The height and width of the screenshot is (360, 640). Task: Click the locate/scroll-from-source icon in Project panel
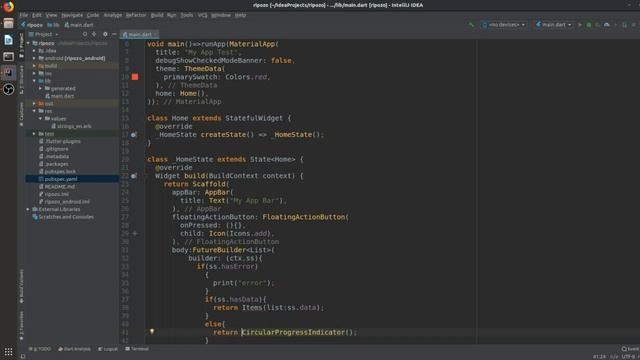(85, 34)
